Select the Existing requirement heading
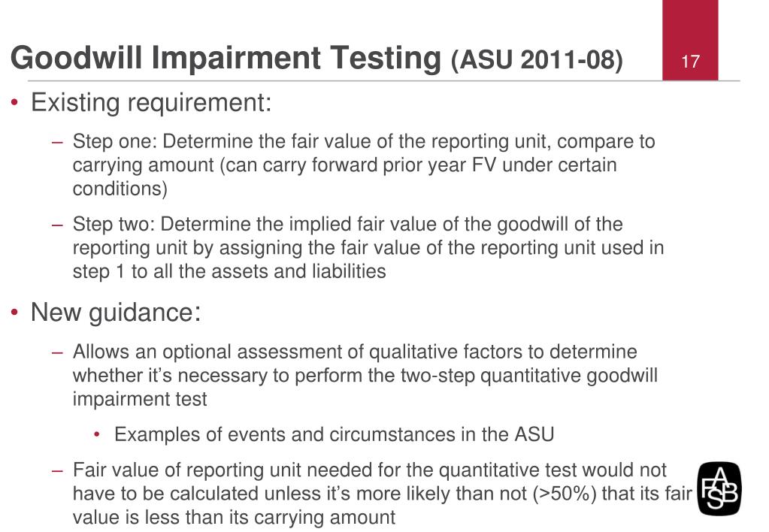This screenshot has width=769, height=532. tap(151, 103)
